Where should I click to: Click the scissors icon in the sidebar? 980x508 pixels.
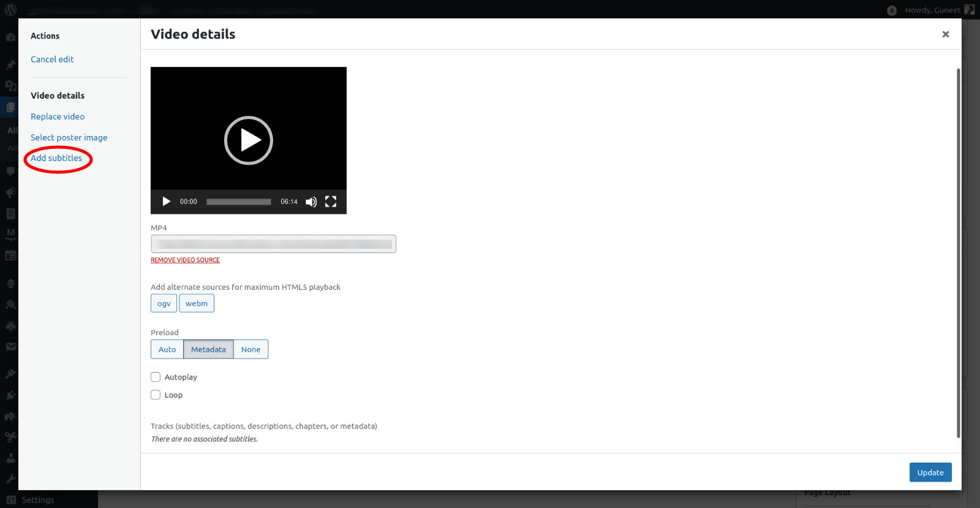click(10, 437)
